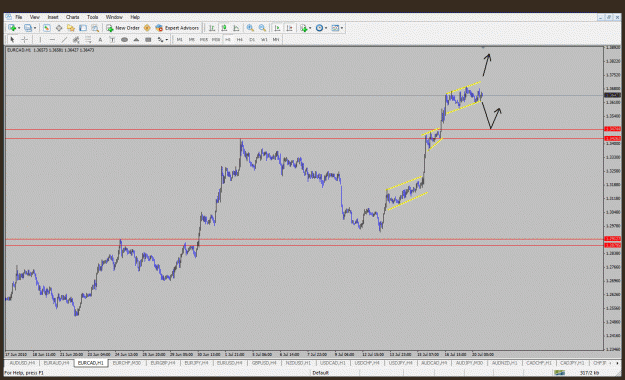
Task: Click the Templates icon
Action: (335, 28)
